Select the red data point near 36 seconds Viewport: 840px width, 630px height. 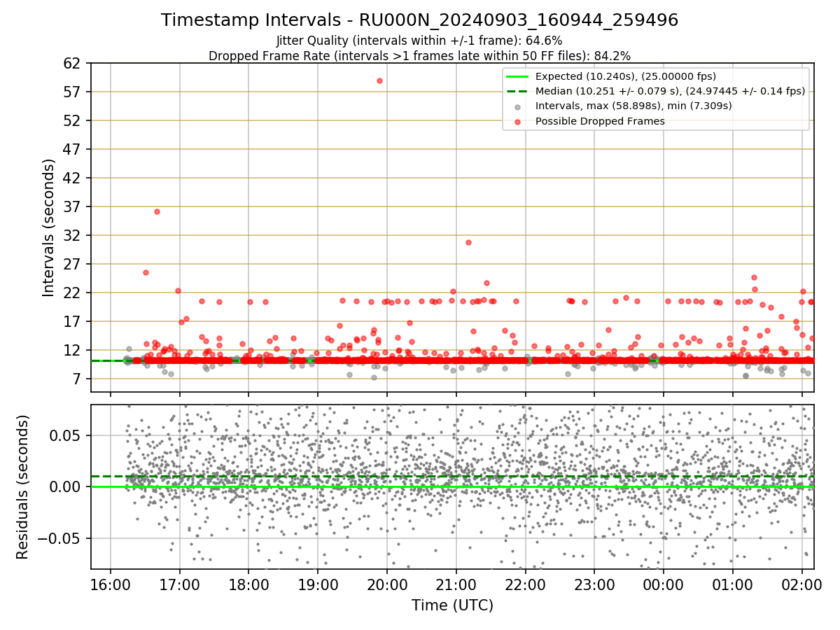[157, 211]
